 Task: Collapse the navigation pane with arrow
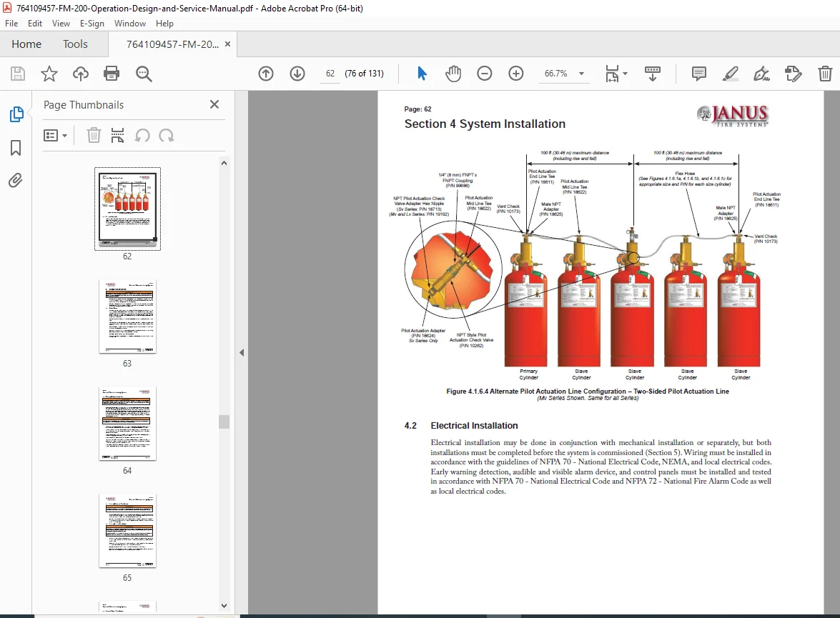click(242, 352)
